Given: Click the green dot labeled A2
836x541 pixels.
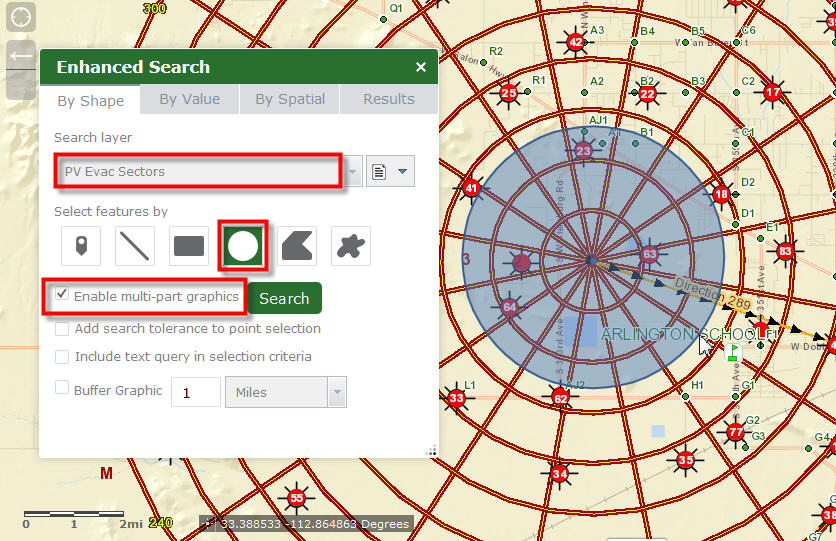Looking at the screenshot, I should [584, 93].
